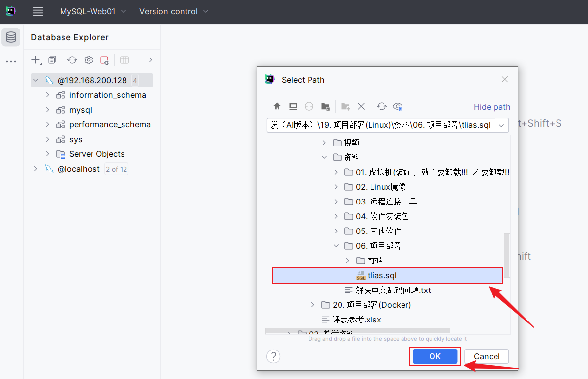Open the main hamburger menu
This screenshot has width=588, height=379.
(38, 11)
